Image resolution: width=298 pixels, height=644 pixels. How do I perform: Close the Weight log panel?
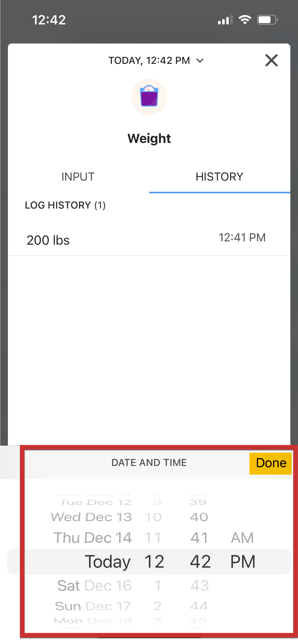[271, 60]
